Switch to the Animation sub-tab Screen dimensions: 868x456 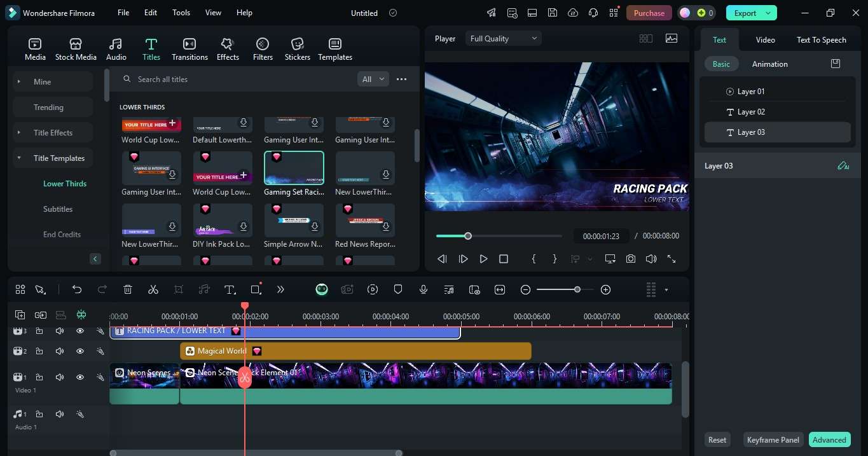pyautogui.click(x=769, y=64)
